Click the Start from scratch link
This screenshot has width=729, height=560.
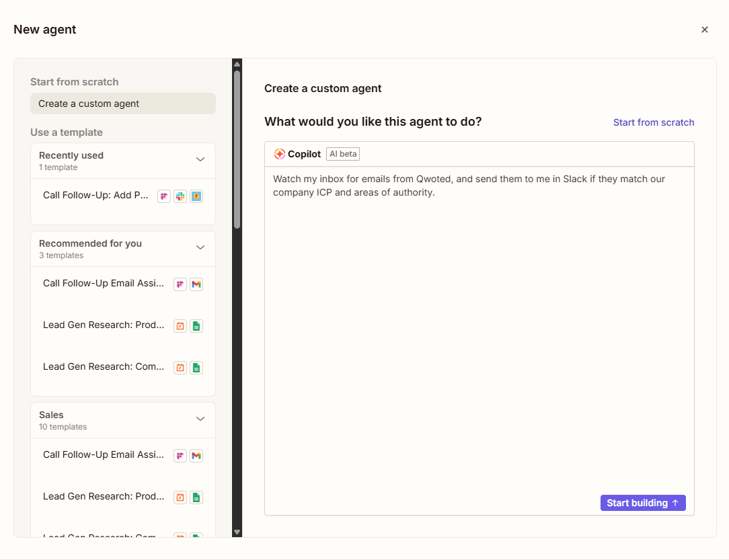(x=653, y=122)
